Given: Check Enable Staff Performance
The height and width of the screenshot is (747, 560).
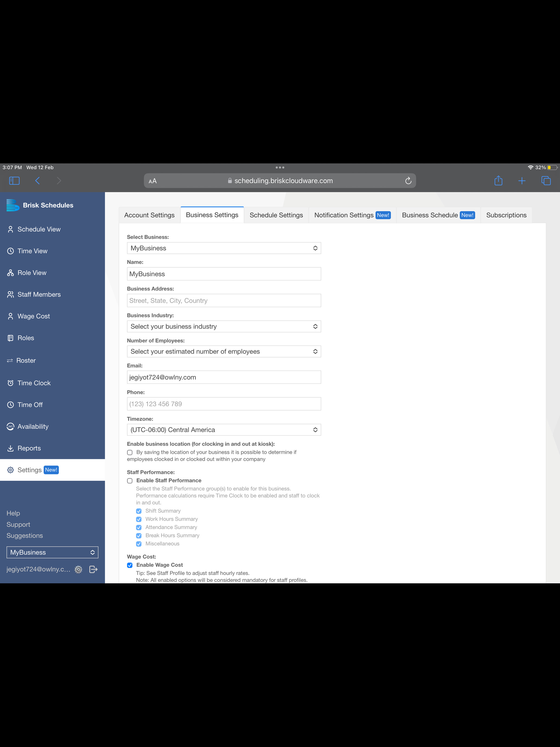Looking at the screenshot, I should (x=130, y=481).
